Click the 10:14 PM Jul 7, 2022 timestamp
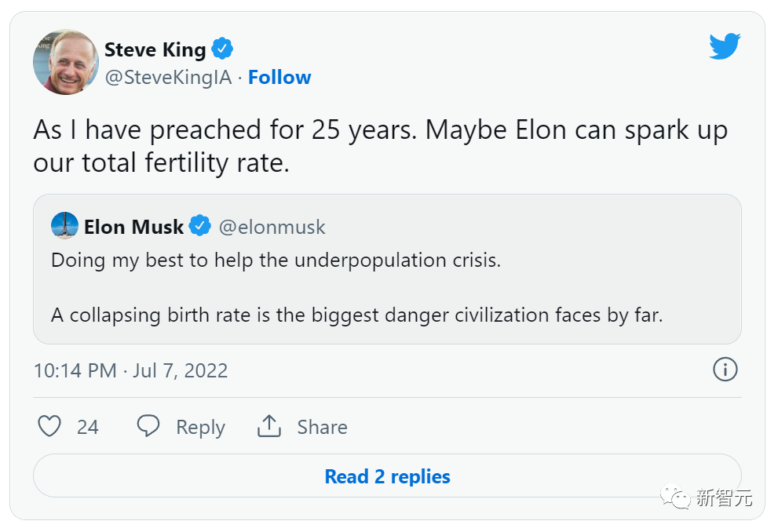Screen dimensions: 778x532 click(x=130, y=370)
